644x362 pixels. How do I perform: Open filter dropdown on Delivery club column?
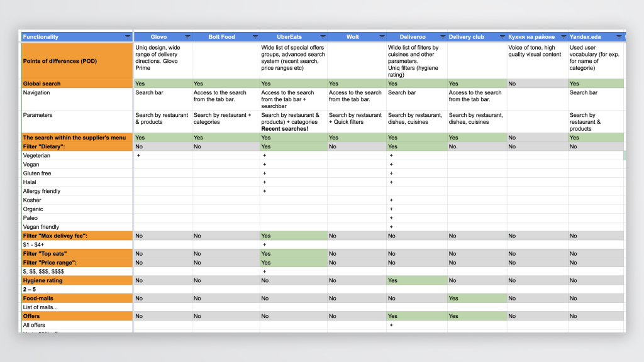coord(502,37)
